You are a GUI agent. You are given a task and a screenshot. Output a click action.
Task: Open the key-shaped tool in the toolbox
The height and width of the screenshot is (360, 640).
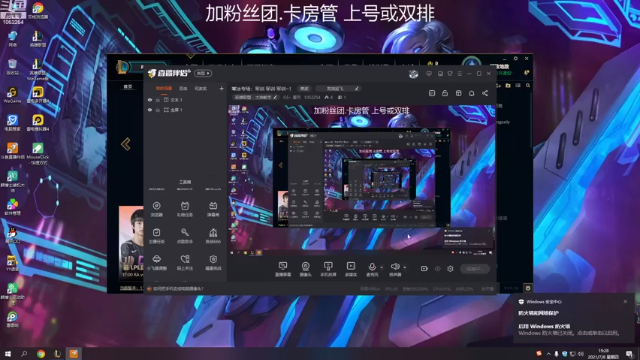pos(185,236)
